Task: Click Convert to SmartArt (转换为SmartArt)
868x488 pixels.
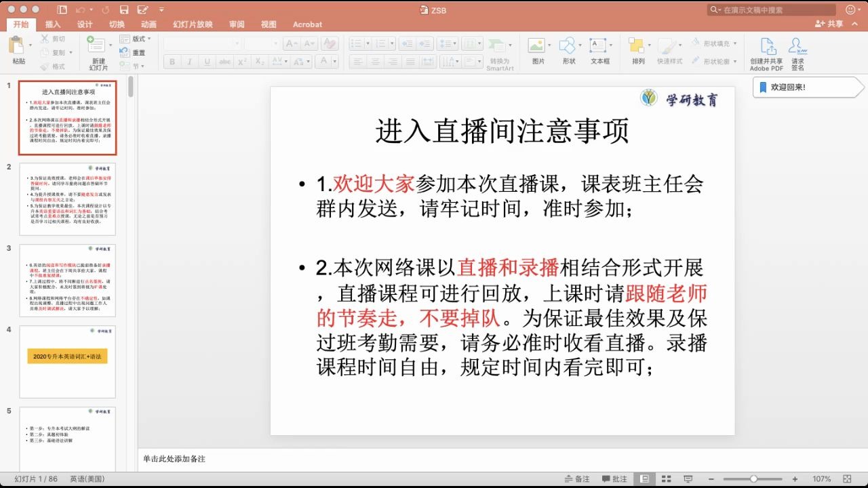Action: click(500, 54)
